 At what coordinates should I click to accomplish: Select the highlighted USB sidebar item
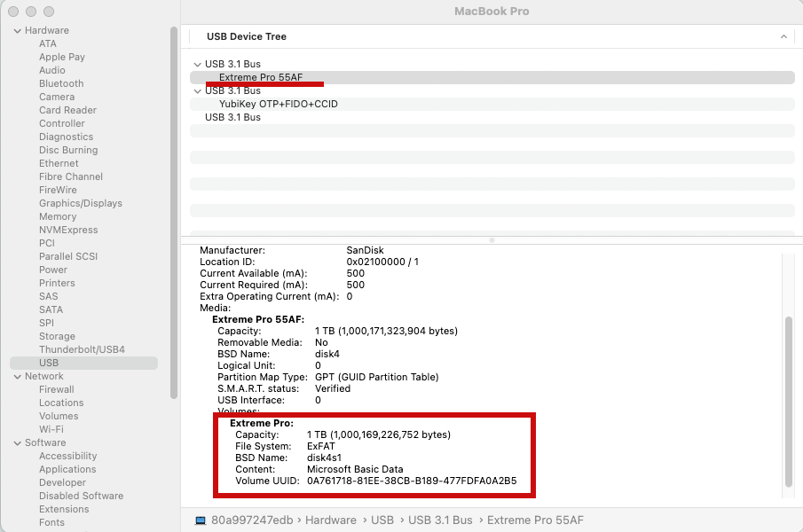click(x=83, y=364)
